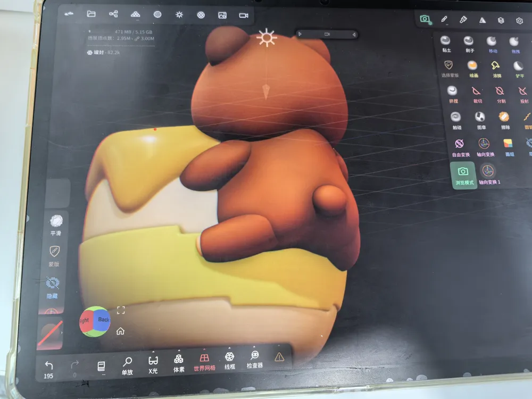Viewport: 532px width, 399px height.
Task: Open the material sphere menu
Action: 157,14
